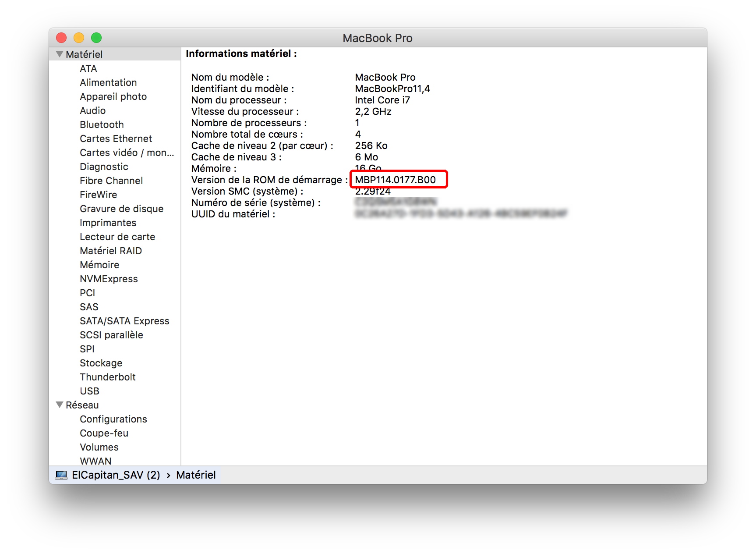756x554 pixels.
Task: Select Volumes under Réseau
Action: click(x=99, y=447)
